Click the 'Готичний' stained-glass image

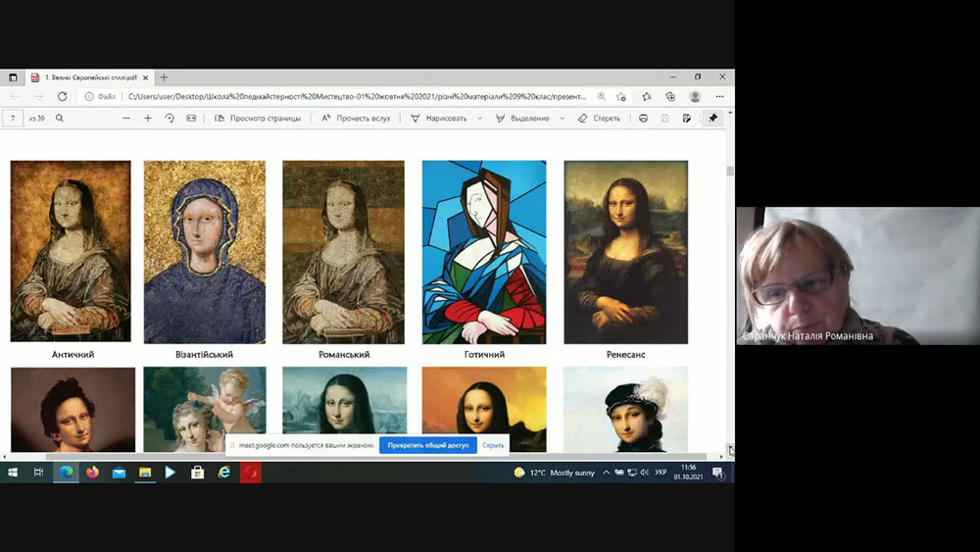point(484,252)
